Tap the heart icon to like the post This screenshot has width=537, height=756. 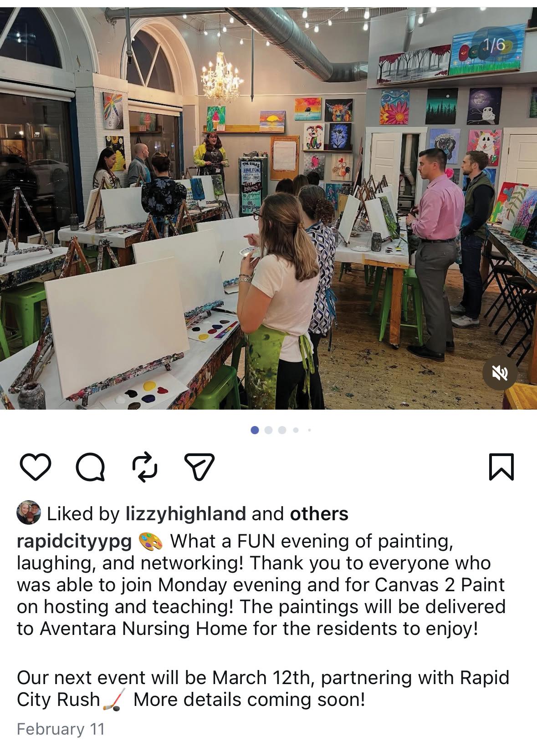pyautogui.click(x=36, y=467)
